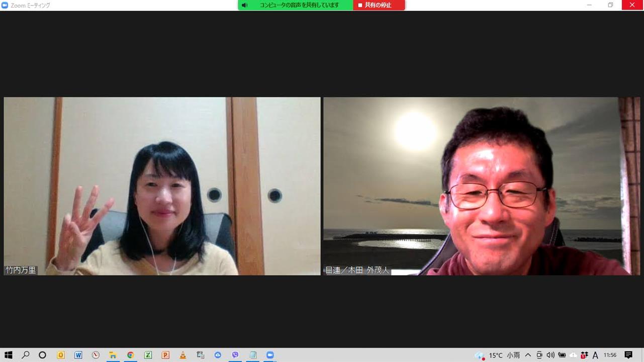This screenshot has height=362, width=644.
Task: Open Viber from the taskbar
Action: point(235,355)
